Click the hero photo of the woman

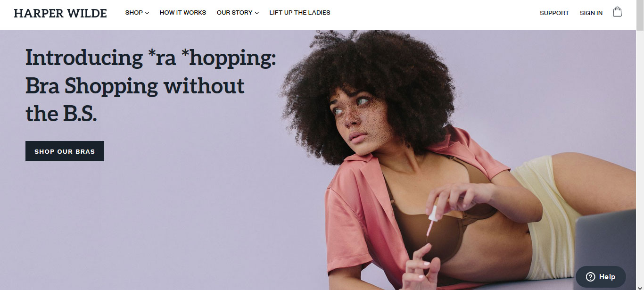424,160
